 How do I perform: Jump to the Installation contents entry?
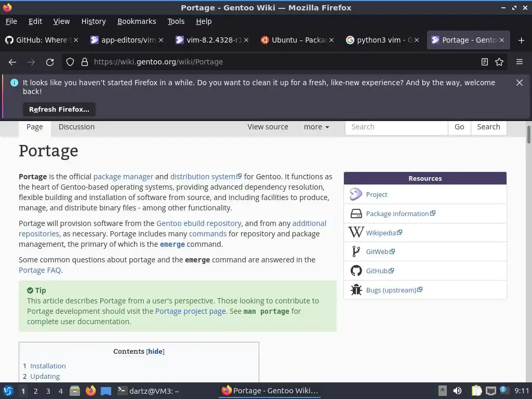(x=48, y=366)
